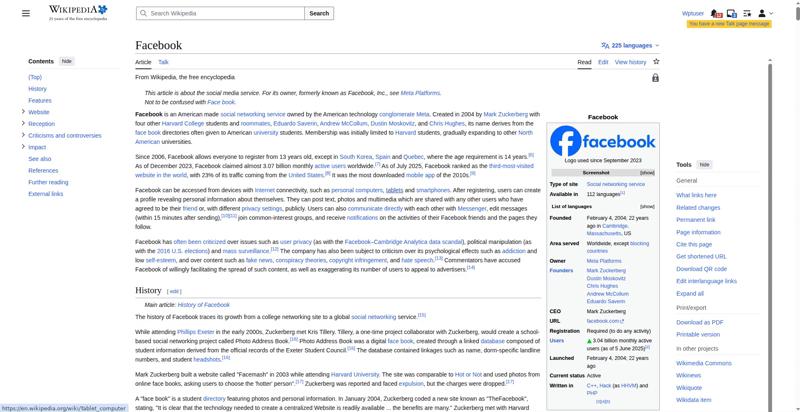Show the Screenshot section in infobox
Viewport: 800px width, 412px height.
click(x=647, y=173)
